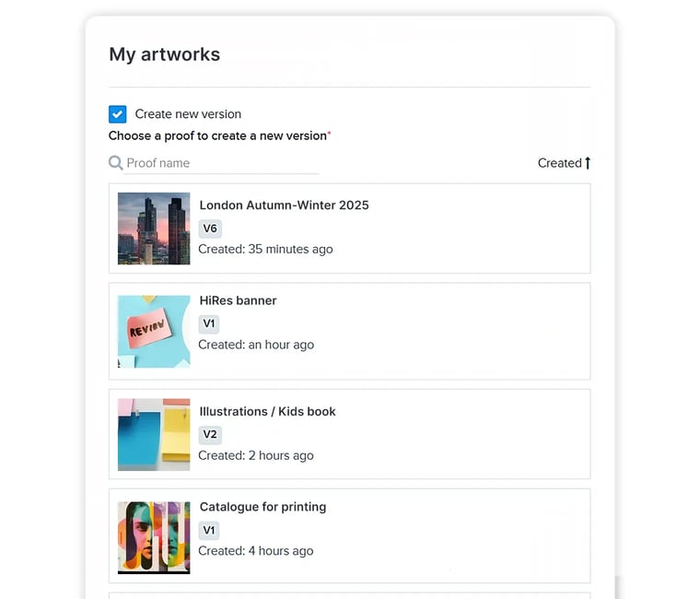Select Catalogue for printing thumbnail
This screenshot has width=700, height=599.
coord(154,537)
